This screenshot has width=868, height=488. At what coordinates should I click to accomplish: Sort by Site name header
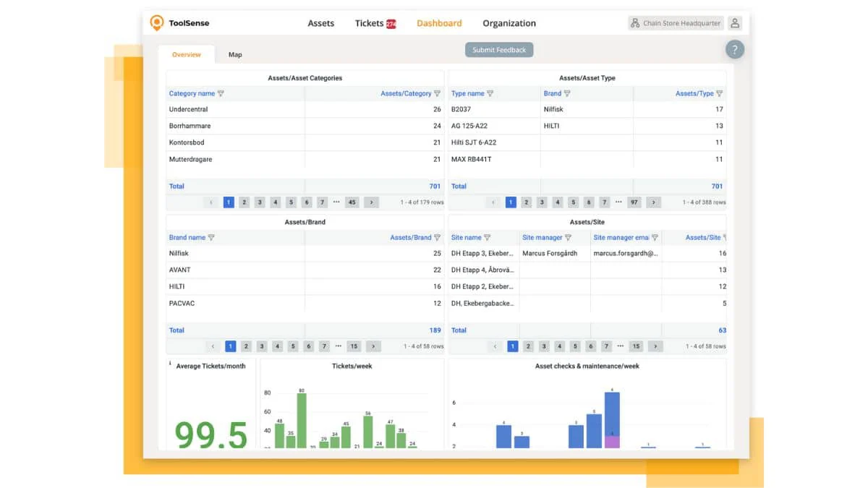click(x=466, y=237)
